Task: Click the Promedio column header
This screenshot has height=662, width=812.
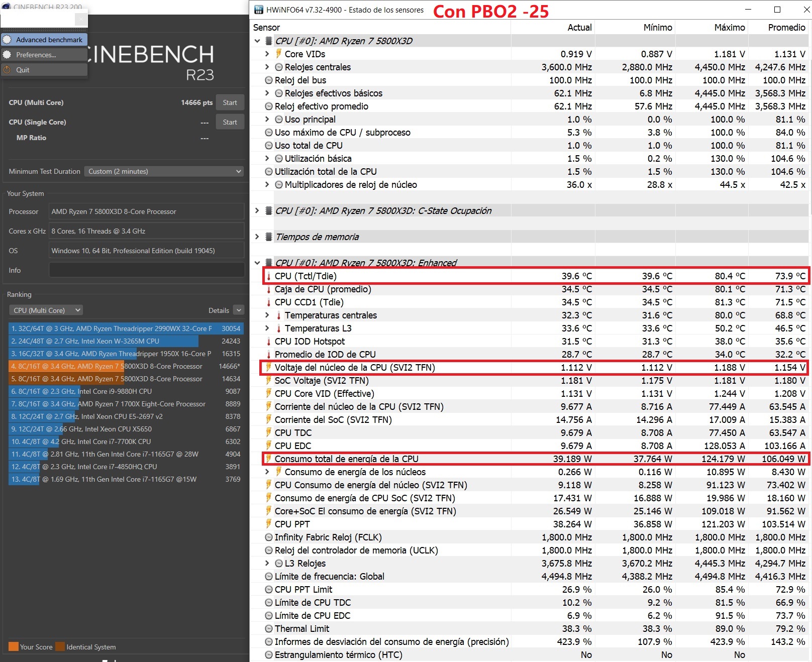Action: pos(778,27)
